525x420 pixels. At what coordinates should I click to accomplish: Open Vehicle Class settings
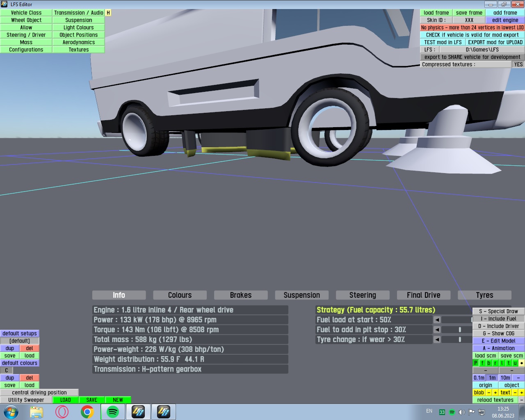tap(26, 13)
